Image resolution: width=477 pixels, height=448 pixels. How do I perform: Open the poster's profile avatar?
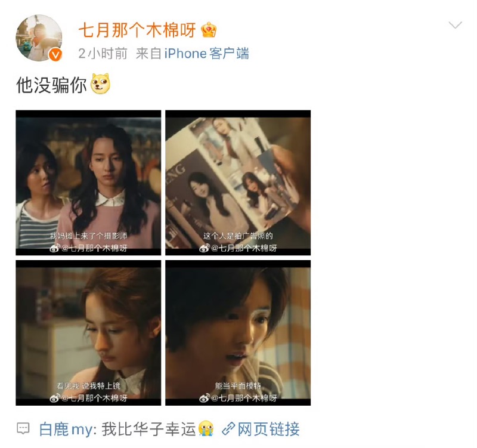click(39, 38)
